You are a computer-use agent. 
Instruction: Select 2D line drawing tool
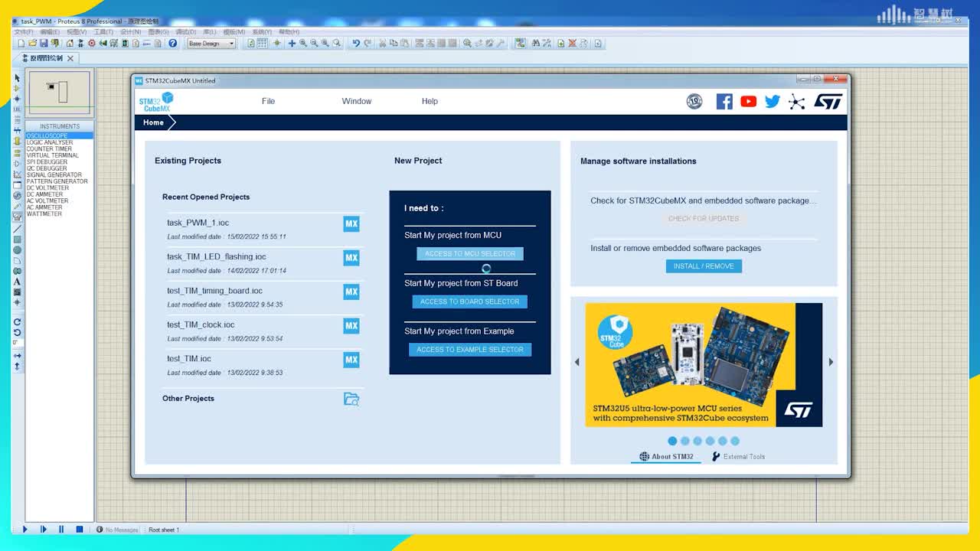point(17,228)
